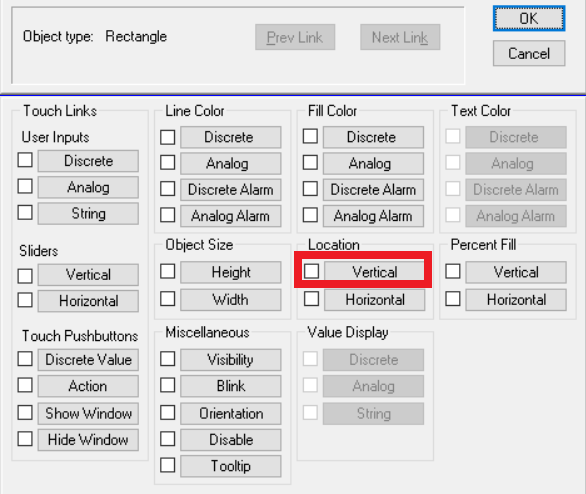Tick Fill Color Discrete Alarm checkbox
This screenshot has height=494, width=586.
coord(310,189)
